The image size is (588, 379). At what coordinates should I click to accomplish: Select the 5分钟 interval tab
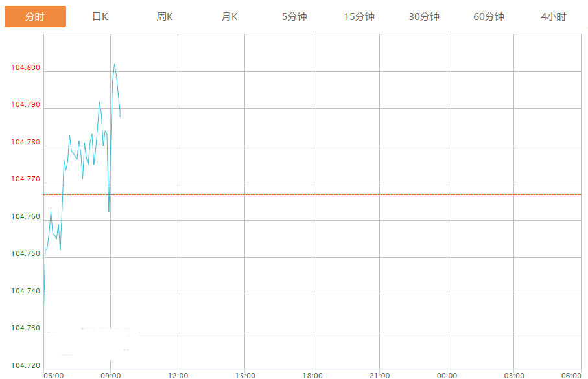tap(294, 17)
